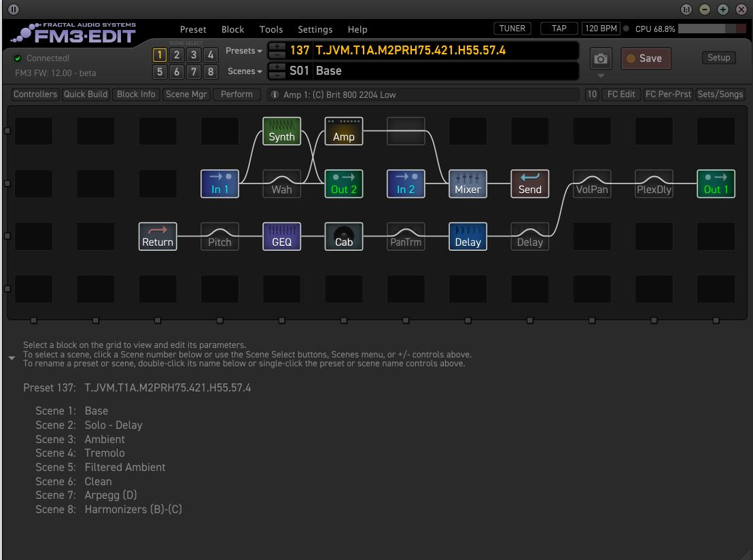
Task: Select the bypassed grey Delay block
Action: coord(529,237)
